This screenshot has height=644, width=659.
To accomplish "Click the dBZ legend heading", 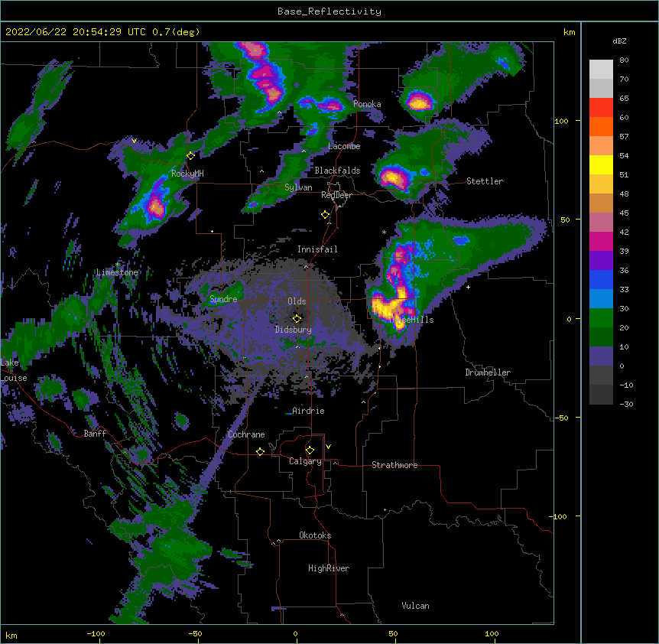I will 619,41.
